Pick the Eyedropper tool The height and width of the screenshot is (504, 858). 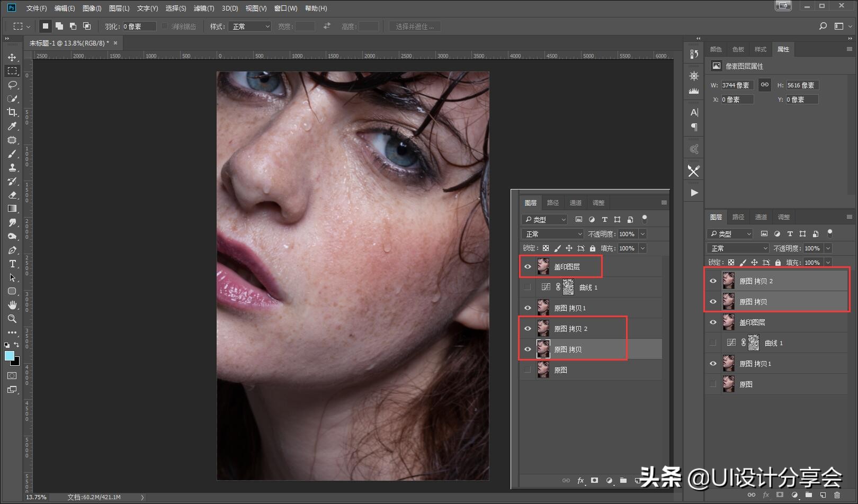(12, 126)
